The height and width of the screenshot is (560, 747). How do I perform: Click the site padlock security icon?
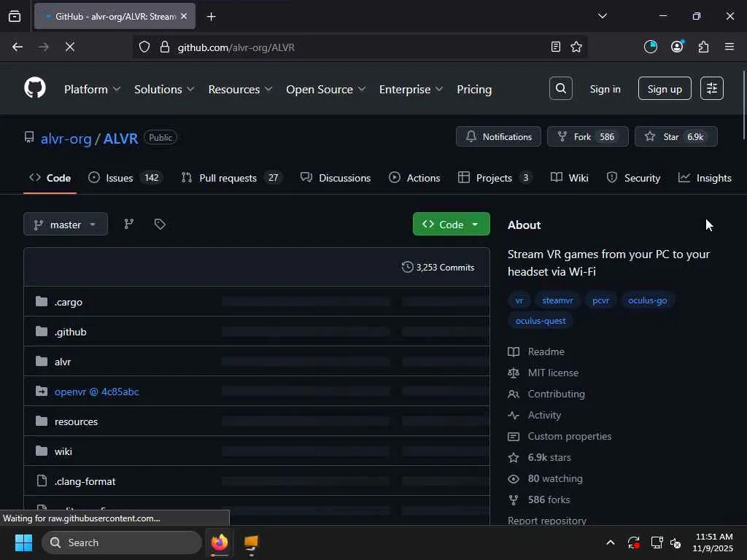[165, 47]
